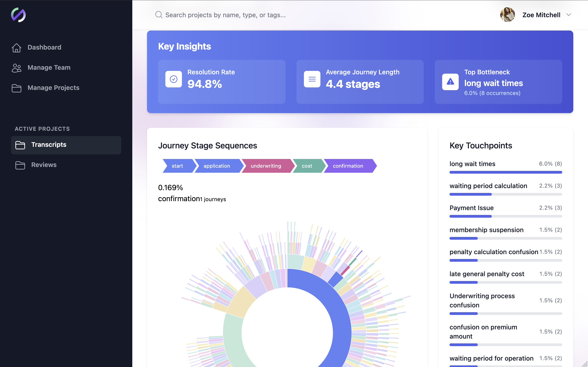Select the confirmation stage chevron
Image resolution: width=588 pixels, height=367 pixels.
pyautogui.click(x=348, y=166)
